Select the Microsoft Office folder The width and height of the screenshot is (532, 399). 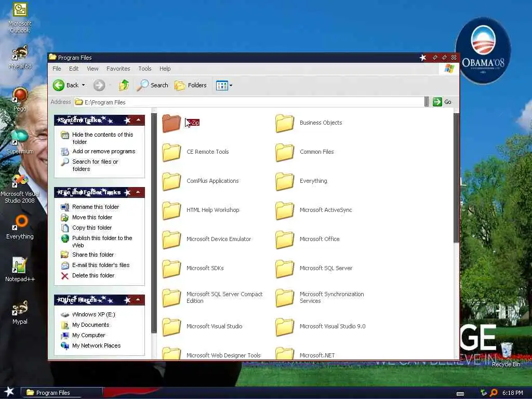click(x=308, y=239)
